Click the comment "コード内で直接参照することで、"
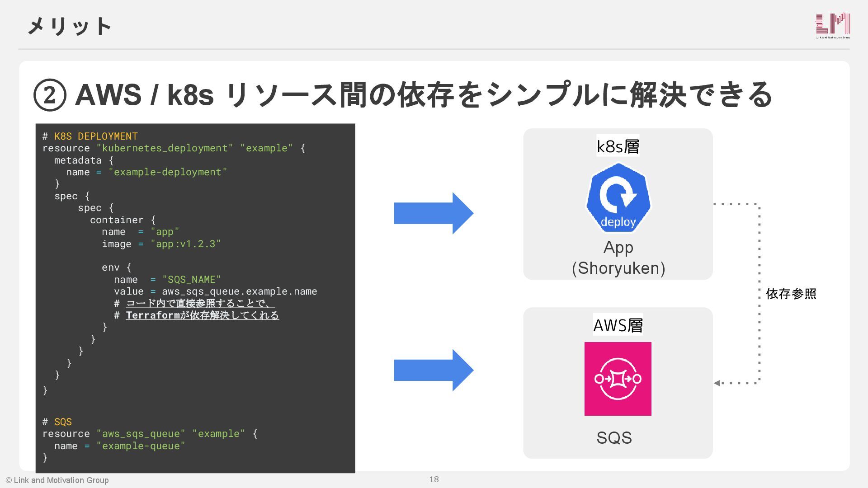 [200, 303]
